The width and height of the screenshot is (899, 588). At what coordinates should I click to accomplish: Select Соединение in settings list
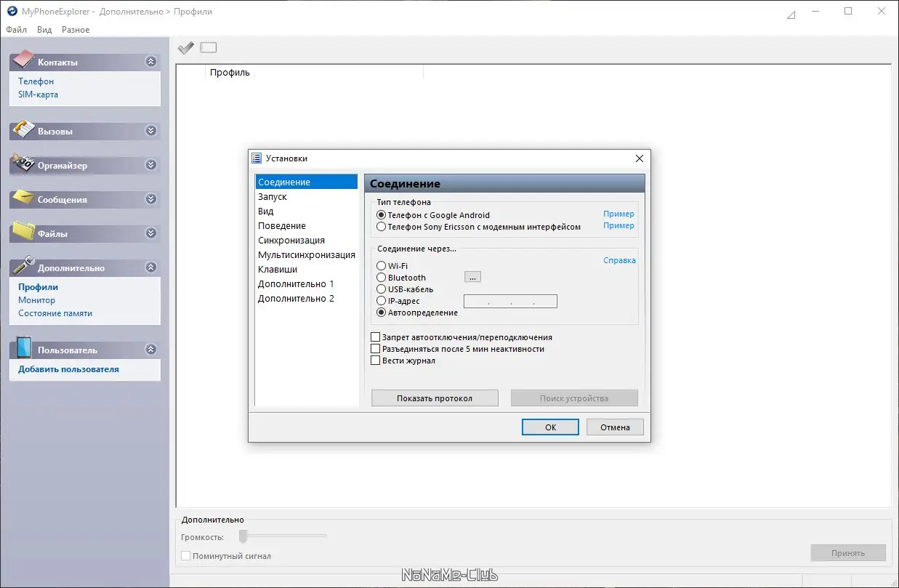coord(306,182)
